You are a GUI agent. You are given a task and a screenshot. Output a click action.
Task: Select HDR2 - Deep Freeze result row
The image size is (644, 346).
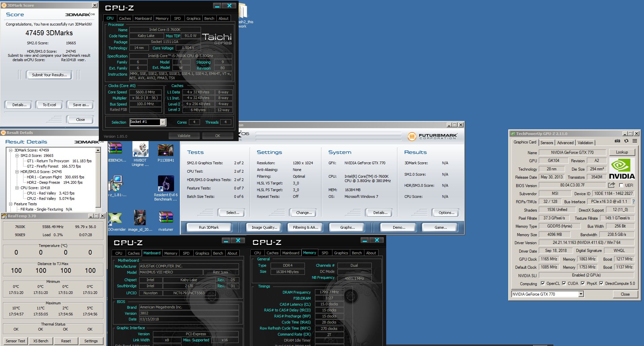point(55,182)
